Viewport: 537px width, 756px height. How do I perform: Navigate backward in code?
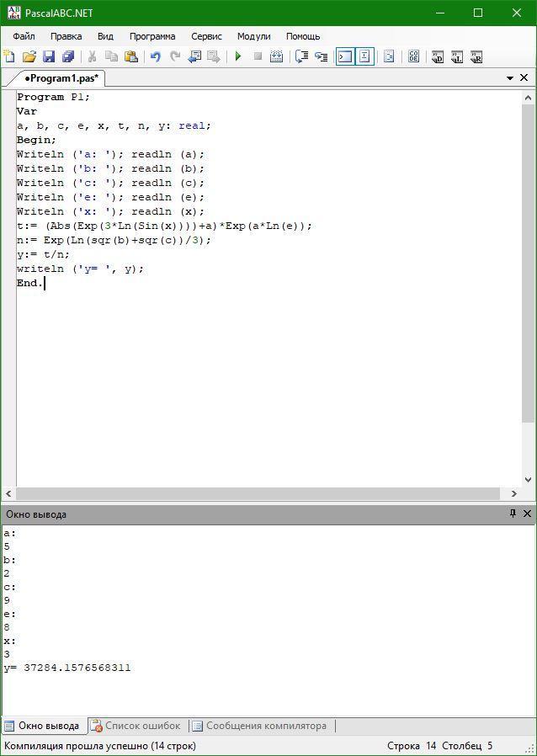pyautogui.click(x=194, y=56)
